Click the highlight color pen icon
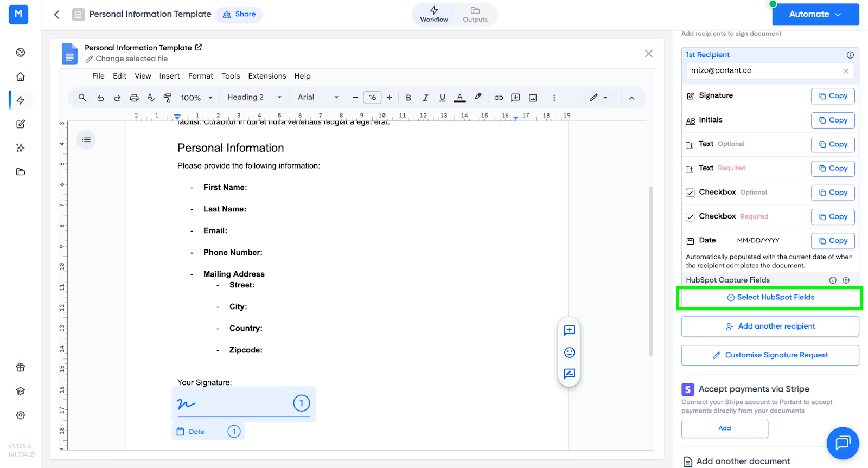 pyautogui.click(x=477, y=97)
